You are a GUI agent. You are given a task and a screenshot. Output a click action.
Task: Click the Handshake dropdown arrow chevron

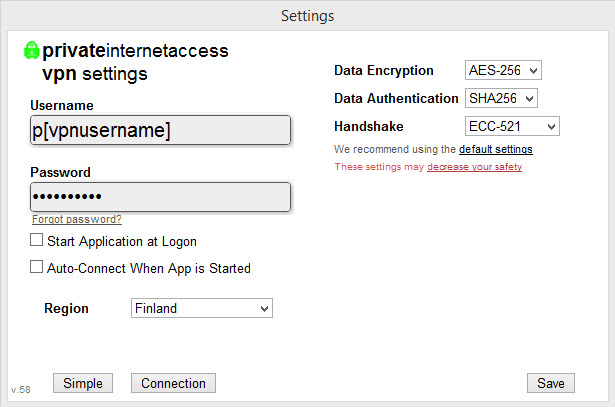coord(551,127)
